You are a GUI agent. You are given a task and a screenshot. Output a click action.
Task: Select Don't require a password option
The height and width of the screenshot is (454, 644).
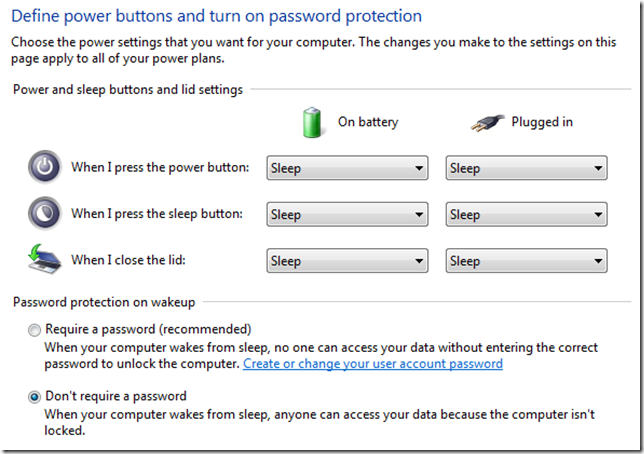(x=36, y=397)
